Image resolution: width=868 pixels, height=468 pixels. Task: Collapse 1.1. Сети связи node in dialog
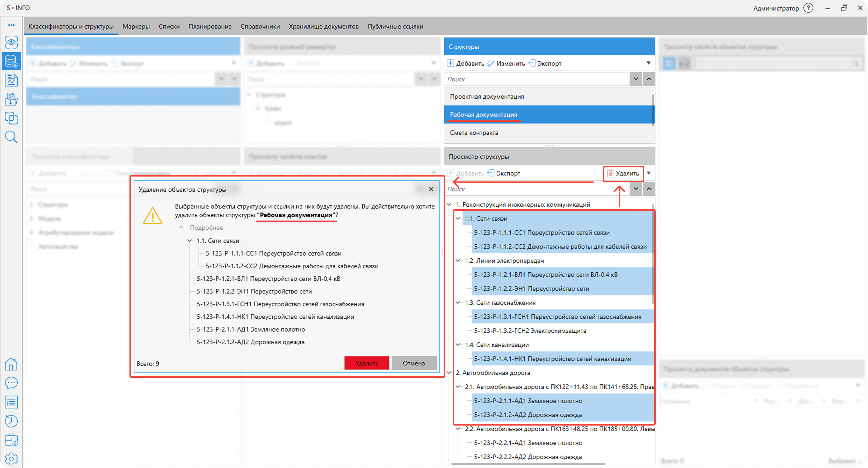coord(190,241)
